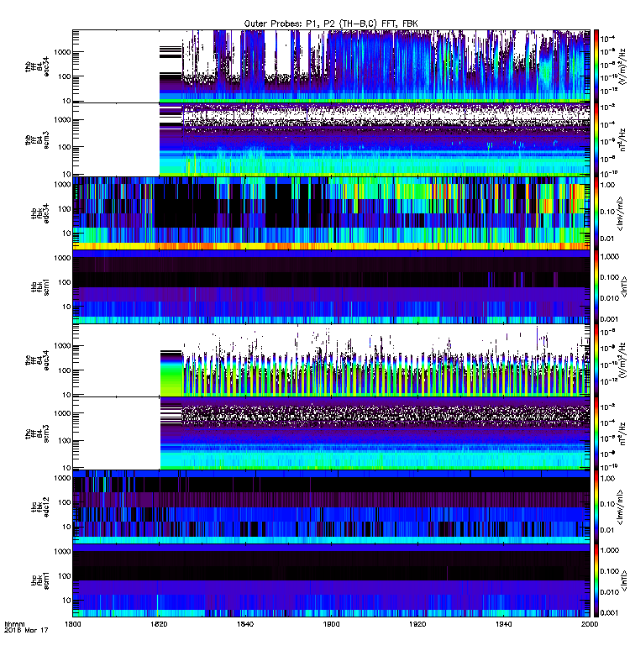Image resolution: width=630 pixels, height=672 pixels.
Task: Click the color bar beside thc fbk scm1 panel
Action: click(x=596, y=580)
